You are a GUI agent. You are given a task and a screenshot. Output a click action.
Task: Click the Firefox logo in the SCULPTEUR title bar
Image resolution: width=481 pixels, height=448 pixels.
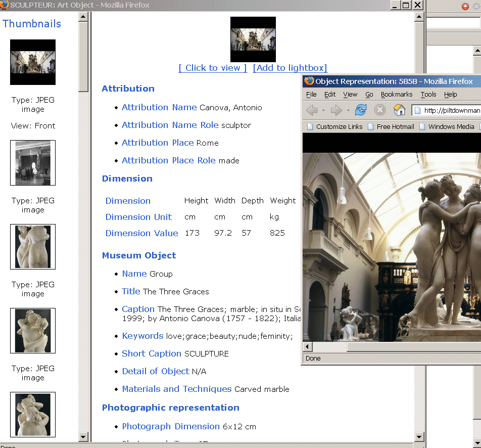[4, 5]
